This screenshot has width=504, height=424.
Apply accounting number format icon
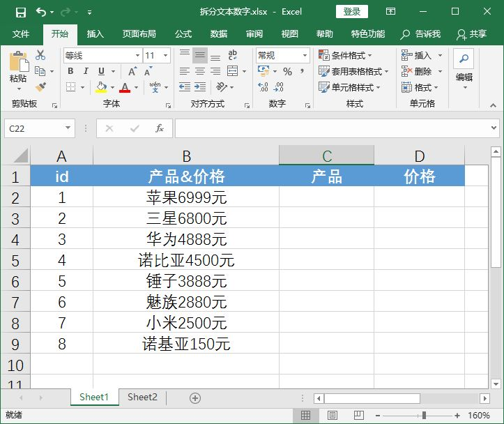(x=264, y=71)
